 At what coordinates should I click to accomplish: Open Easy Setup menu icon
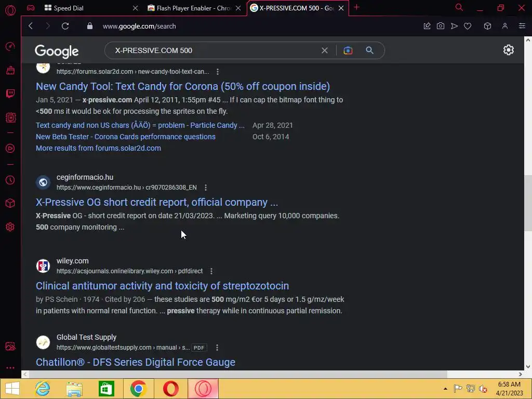pos(522,26)
